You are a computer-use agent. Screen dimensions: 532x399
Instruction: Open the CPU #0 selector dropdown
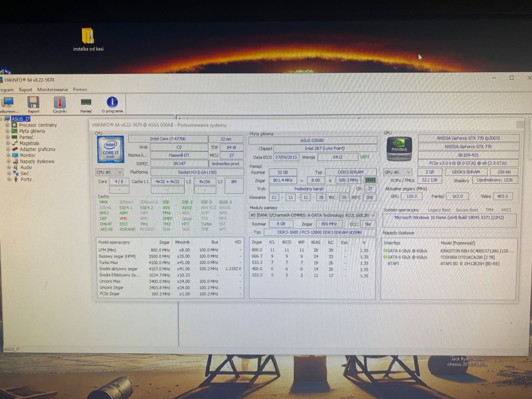point(109,172)
